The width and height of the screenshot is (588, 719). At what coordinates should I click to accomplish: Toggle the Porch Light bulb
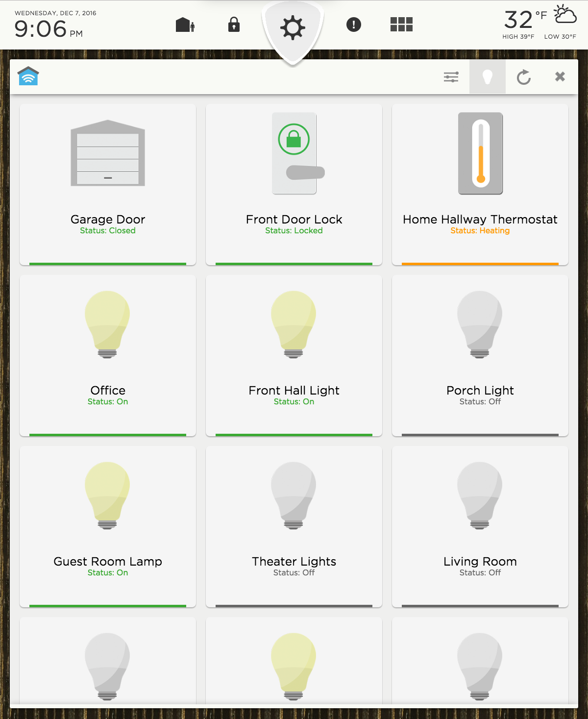click(480, 324)
